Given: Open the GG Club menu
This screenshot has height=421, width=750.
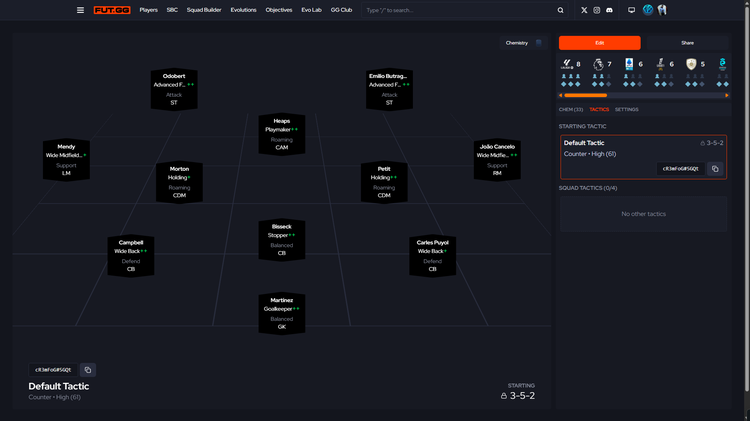Looking at the screenshot, I should pos(341,10).
